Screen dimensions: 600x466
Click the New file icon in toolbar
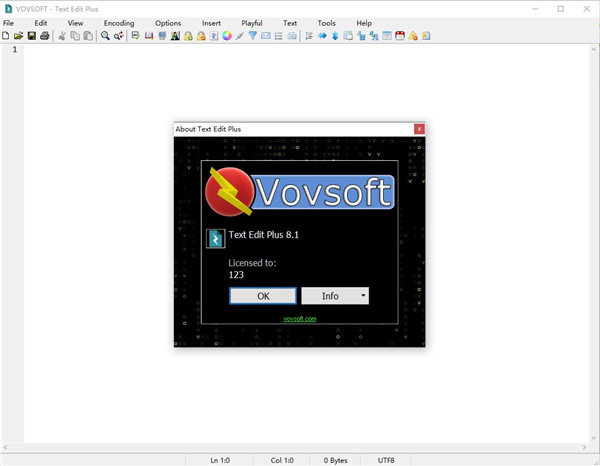6,36
